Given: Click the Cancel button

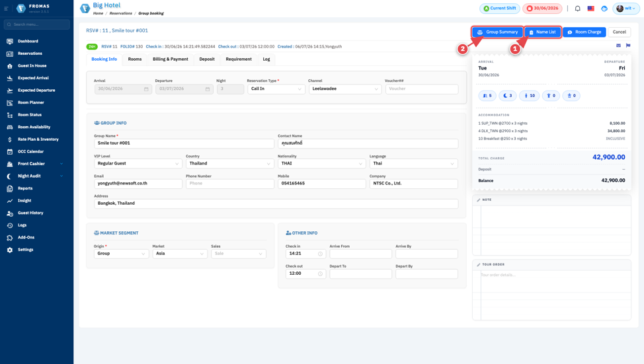Looking at the screenshot, I should click(620, 32).
